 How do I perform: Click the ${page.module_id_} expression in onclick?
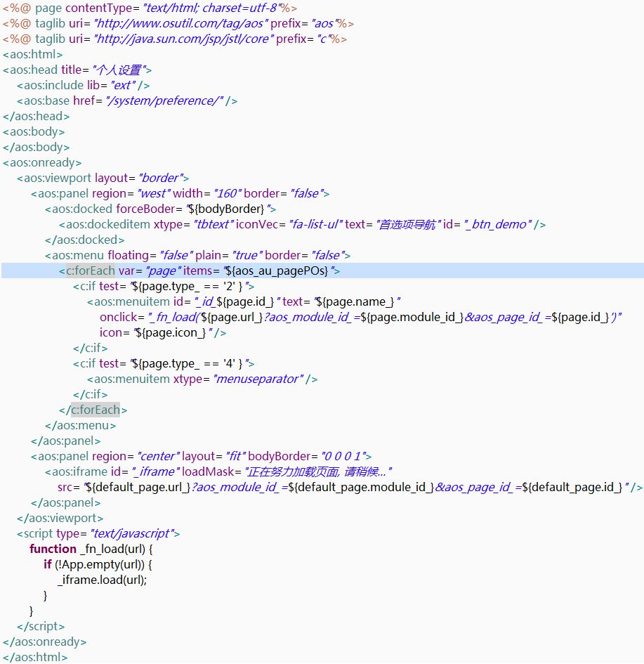pos(412,317)
